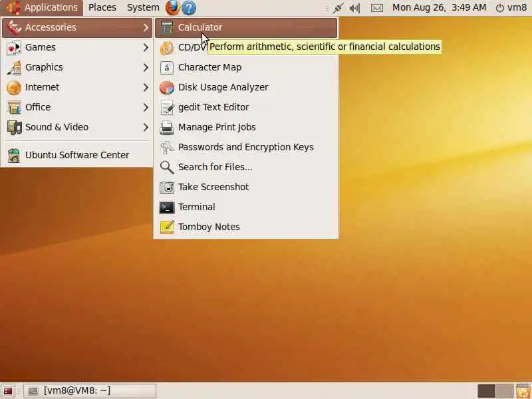The width and height of the screenshot is (532, 399).
Task: Click the Accessories category icon
Action: 14,27
